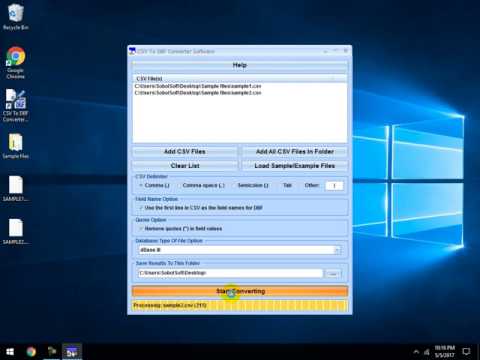Screen dimensions: 480x360
Task: Click the yellow processing progress bar
Action: click(240, 306)
